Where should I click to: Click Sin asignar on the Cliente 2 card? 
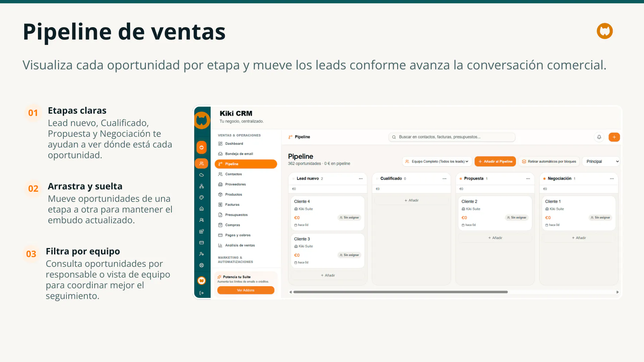coord(517,218)
